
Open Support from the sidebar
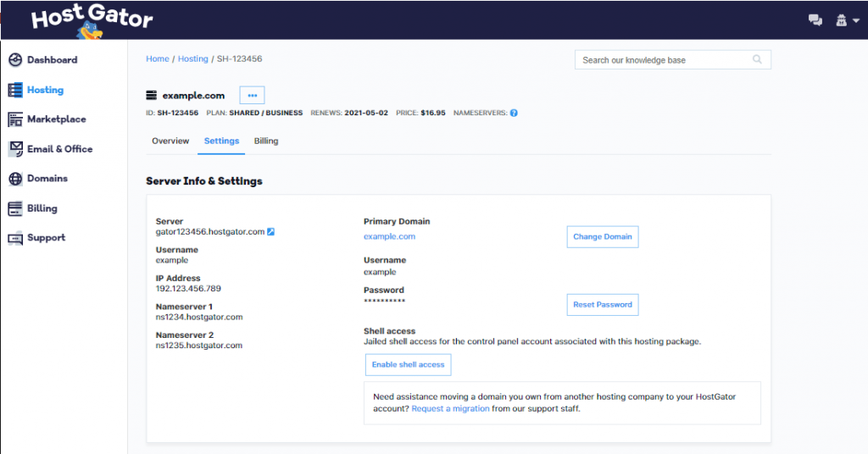[46, 237]
